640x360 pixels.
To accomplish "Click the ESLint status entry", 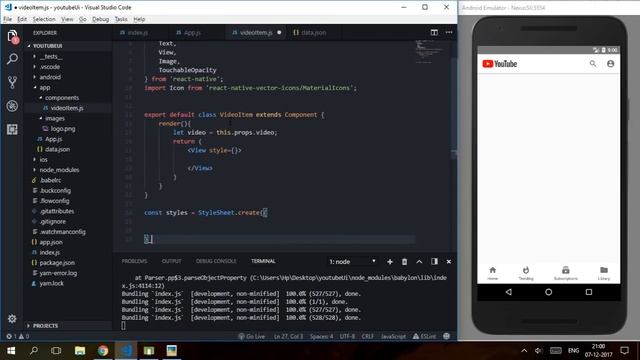I will point(424,336).
